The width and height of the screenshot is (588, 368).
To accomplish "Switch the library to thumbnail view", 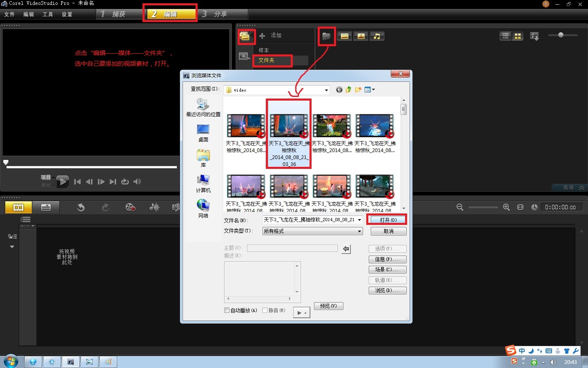I will (518, 36).
